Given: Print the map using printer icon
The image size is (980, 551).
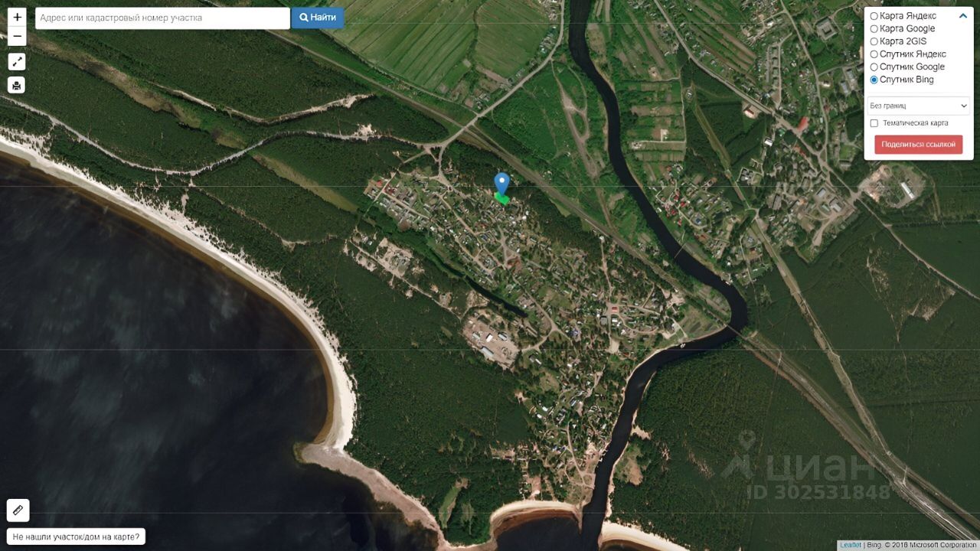Looking at the screenshot, I should (x=17, y=85).
